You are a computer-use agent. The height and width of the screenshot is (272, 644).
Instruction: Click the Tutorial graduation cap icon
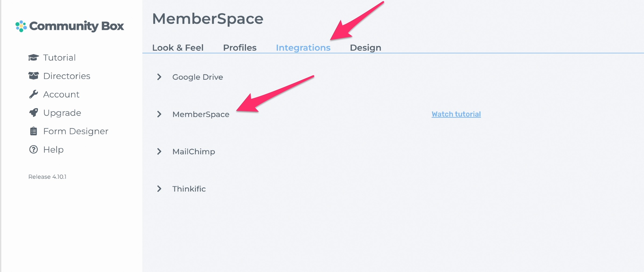click(x=33, y=57)
